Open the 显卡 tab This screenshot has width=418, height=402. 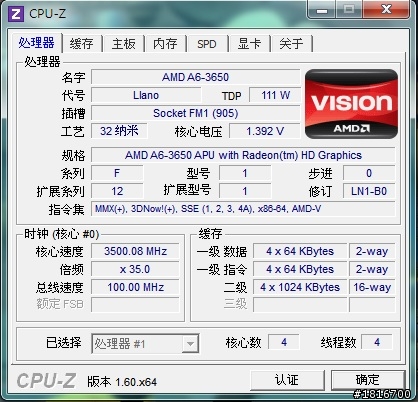tap(249, 44)
